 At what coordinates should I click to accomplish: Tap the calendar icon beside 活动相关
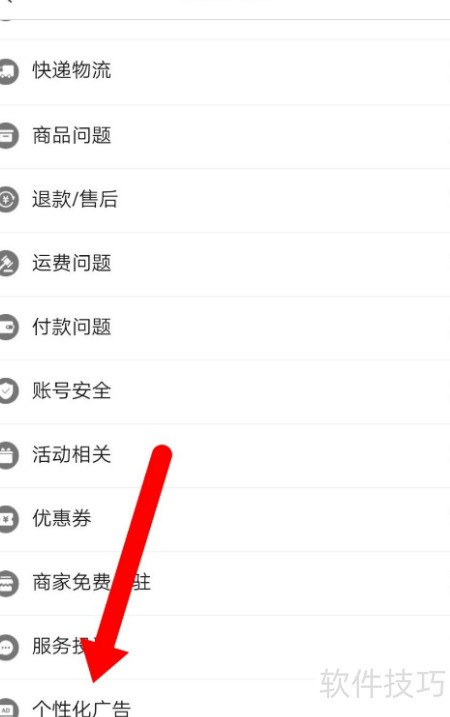click(8, 455)
